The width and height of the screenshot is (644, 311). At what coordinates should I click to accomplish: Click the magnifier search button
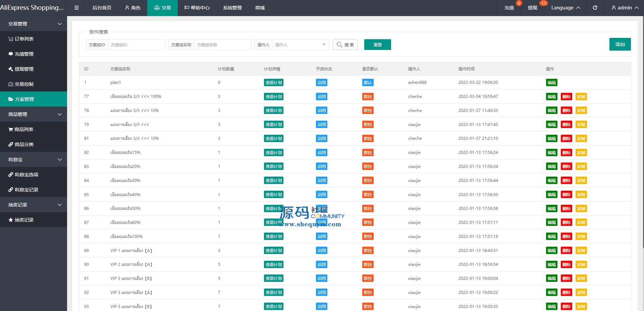(345, 45)
